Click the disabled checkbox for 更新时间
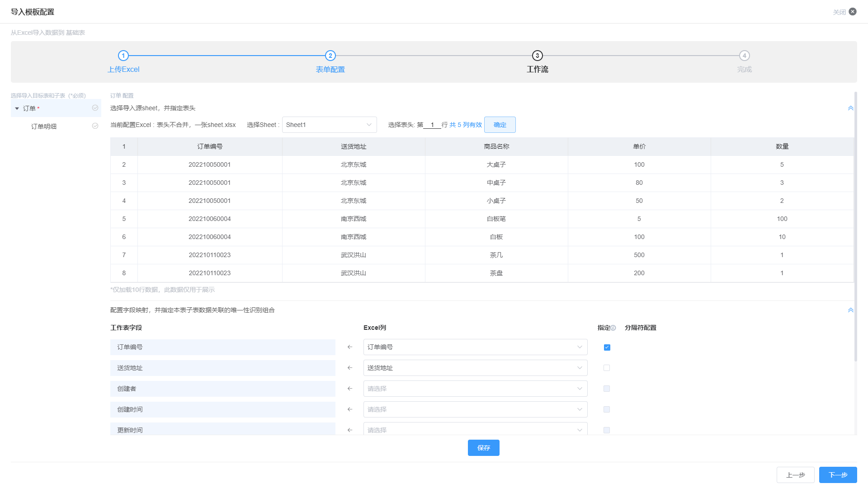Image resolution: width=868 pixels, height=488 pixels. [607, 430]
